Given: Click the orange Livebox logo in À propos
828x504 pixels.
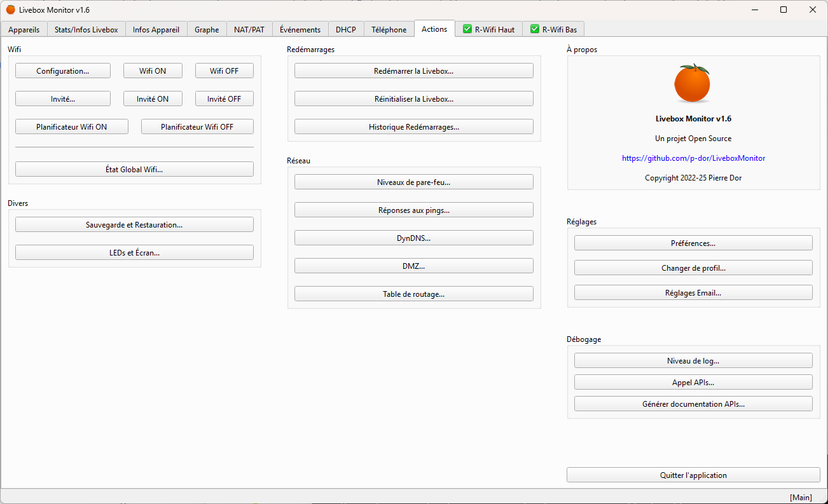Looking at the screenshot, I should coord(693,83).
